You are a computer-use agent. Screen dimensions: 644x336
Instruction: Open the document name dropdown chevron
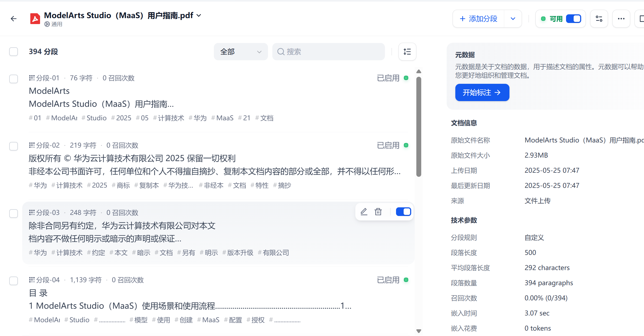tap(199, 15)
